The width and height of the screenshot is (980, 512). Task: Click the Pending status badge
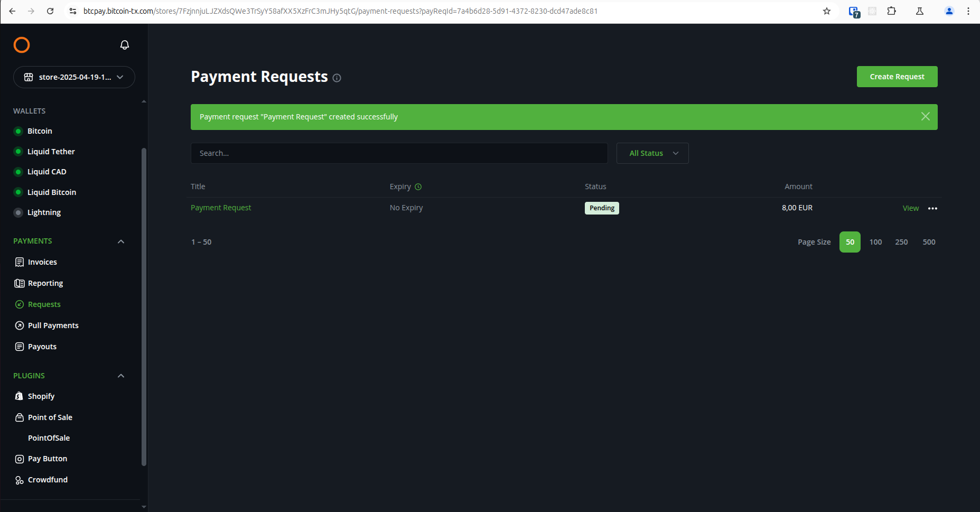click(x=602, y=208)
